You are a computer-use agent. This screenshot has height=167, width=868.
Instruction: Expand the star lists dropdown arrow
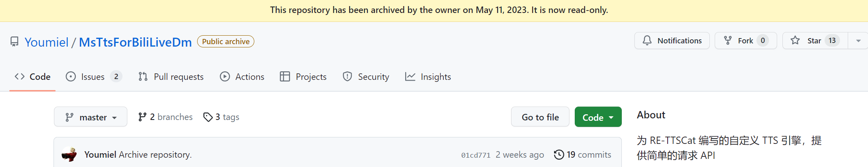tap(858, 41)
